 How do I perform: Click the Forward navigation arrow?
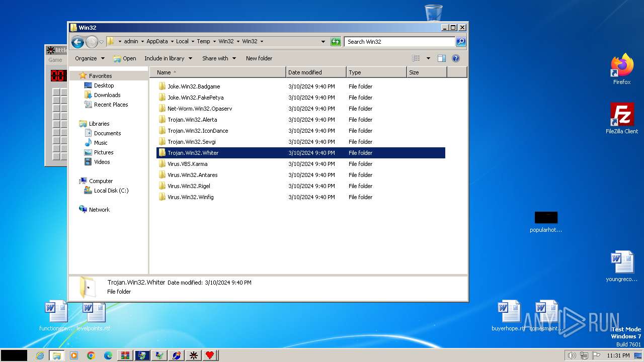[92, 42]
